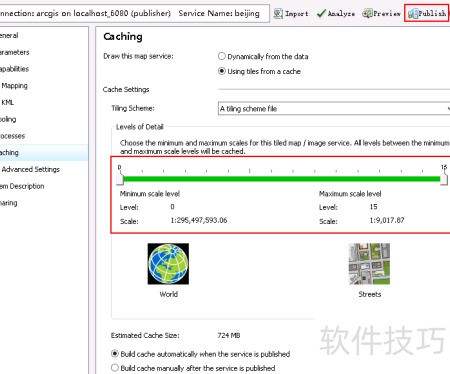The image size is (450, 374).
Task: Click the maximum scale value 1:9,017.87
Action: [387, 220]
